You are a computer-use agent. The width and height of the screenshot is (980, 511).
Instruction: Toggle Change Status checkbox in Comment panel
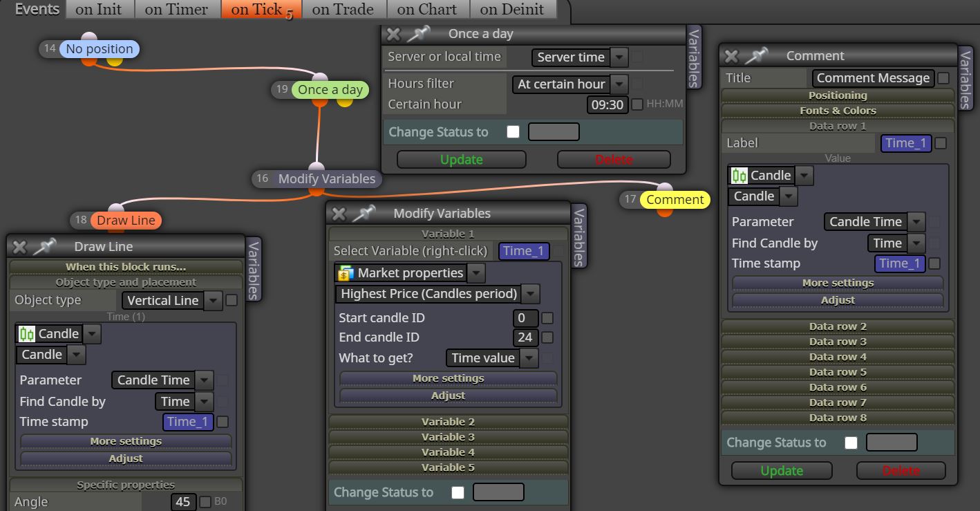tap(851, 443)
